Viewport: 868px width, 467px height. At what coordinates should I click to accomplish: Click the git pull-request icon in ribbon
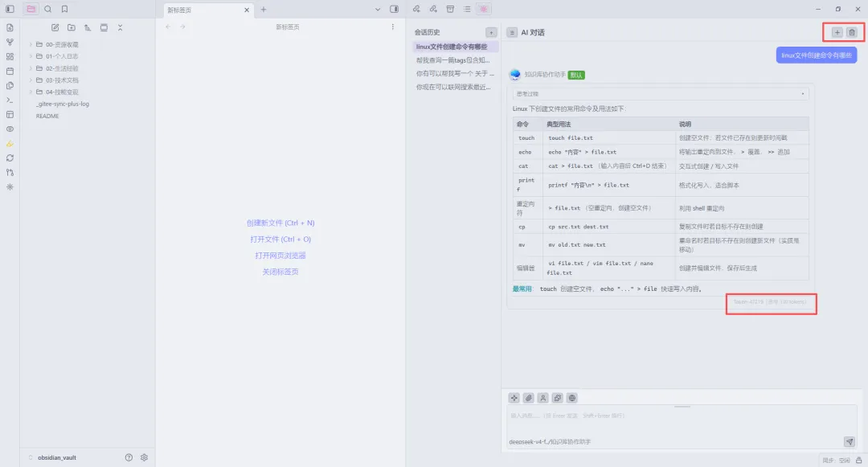click(10, 173)
